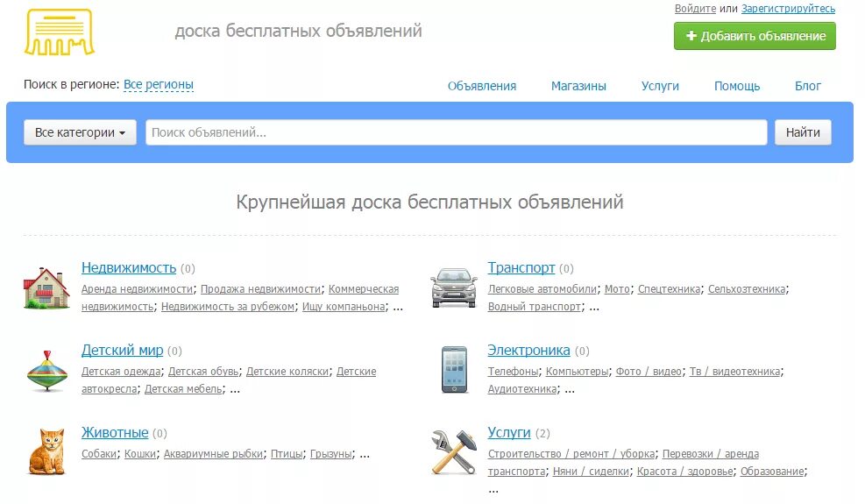Focus the Поиск объявлений search field
This screenshot has height=504, width=865.
[457, 132]
